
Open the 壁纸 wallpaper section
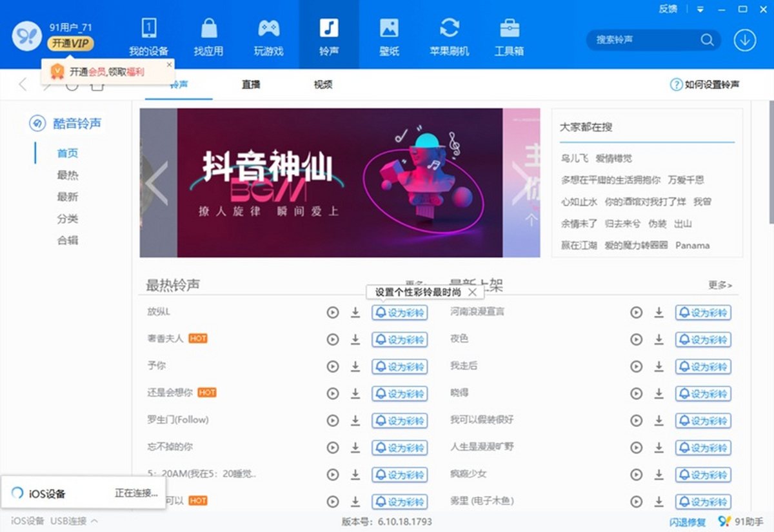coord(389,35)
